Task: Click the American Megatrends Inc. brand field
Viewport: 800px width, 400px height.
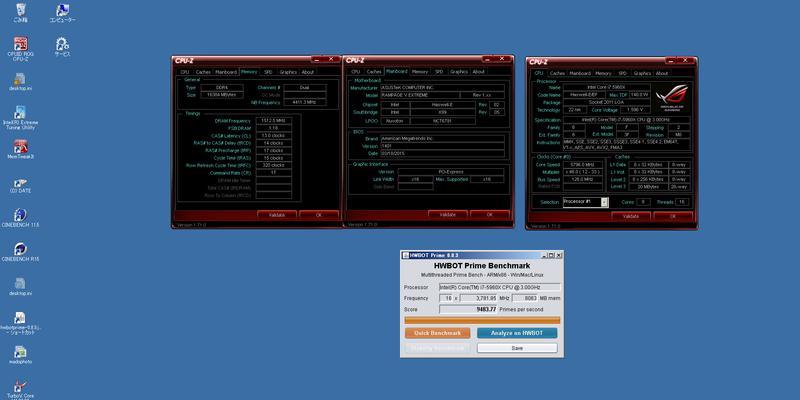Action: click(442, 138)
